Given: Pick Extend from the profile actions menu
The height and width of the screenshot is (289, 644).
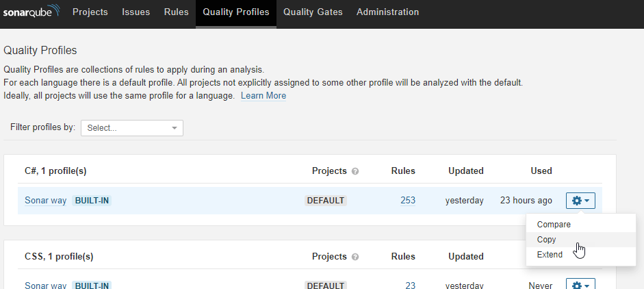Looking at the screenshot, I should (550, 255).
